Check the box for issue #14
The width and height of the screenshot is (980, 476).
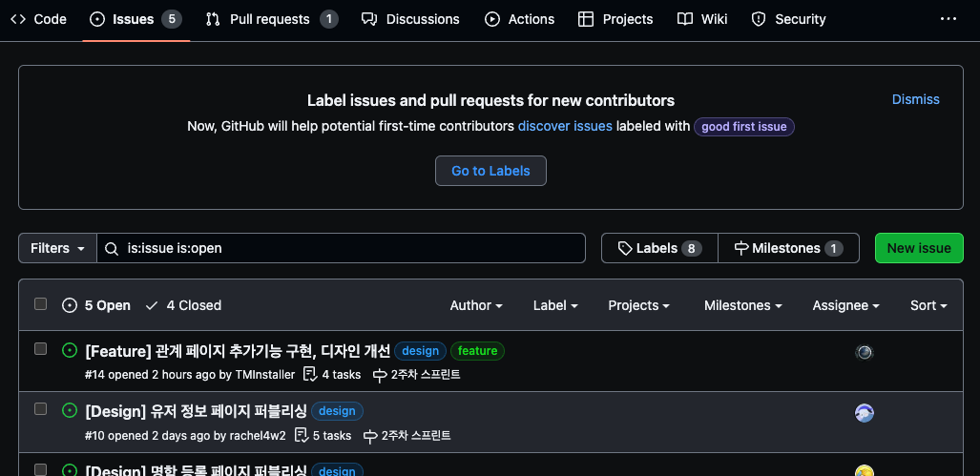point(41,348)
